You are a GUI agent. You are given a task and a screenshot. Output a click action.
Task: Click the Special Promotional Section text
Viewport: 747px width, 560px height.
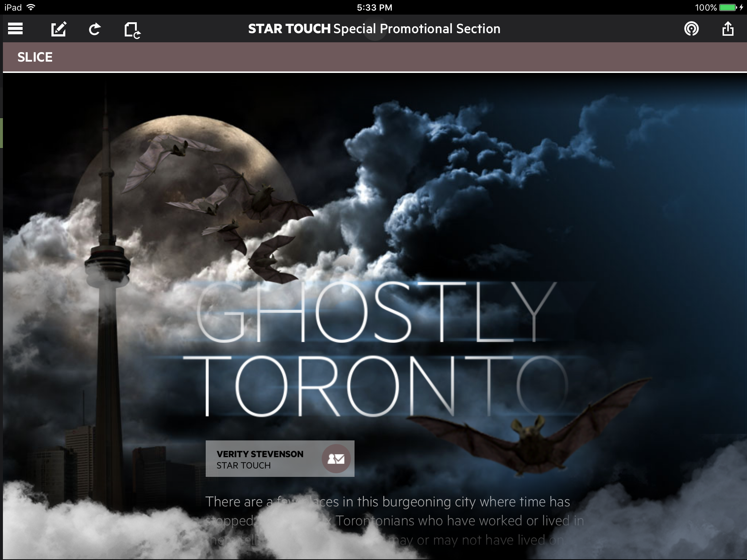click(417, 29)
